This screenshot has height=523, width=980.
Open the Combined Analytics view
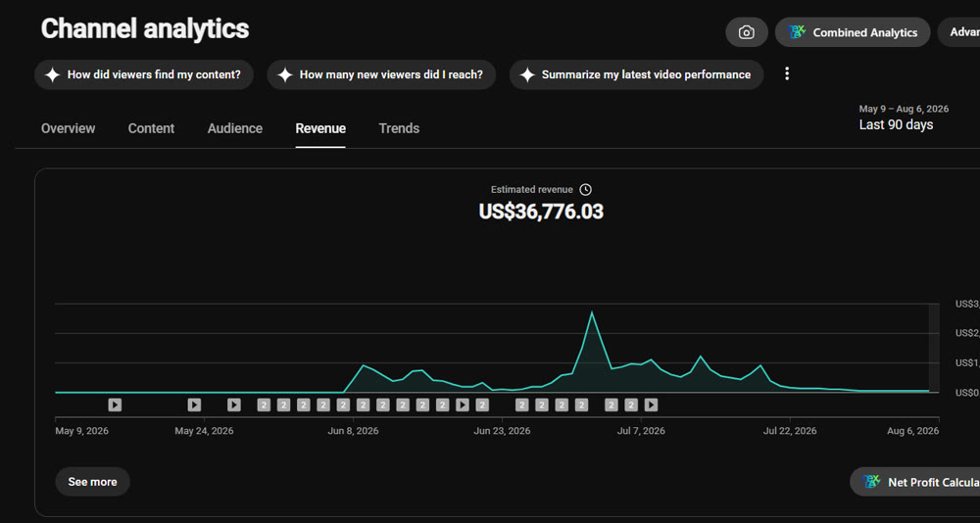853,32
